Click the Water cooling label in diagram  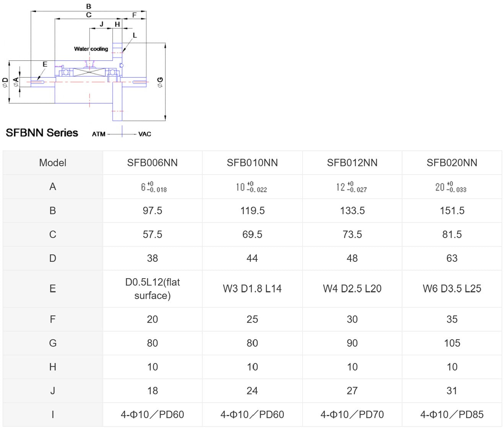(x=91, y=49)
